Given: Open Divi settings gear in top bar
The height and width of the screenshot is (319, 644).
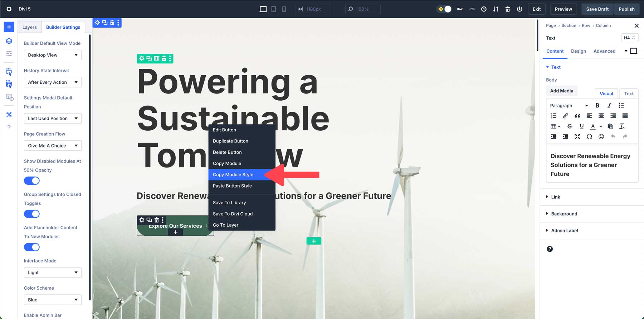Looking at the screenshot, I should coord(9,9).
